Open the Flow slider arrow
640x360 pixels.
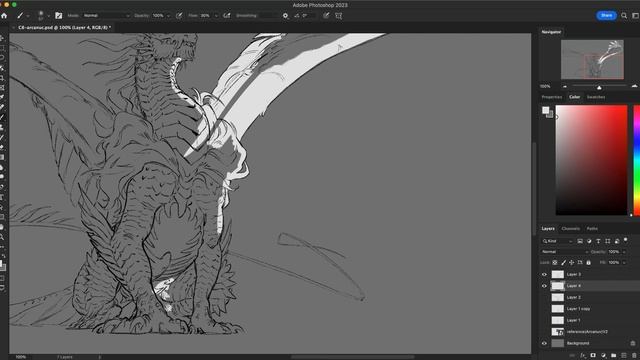[216, 16]
